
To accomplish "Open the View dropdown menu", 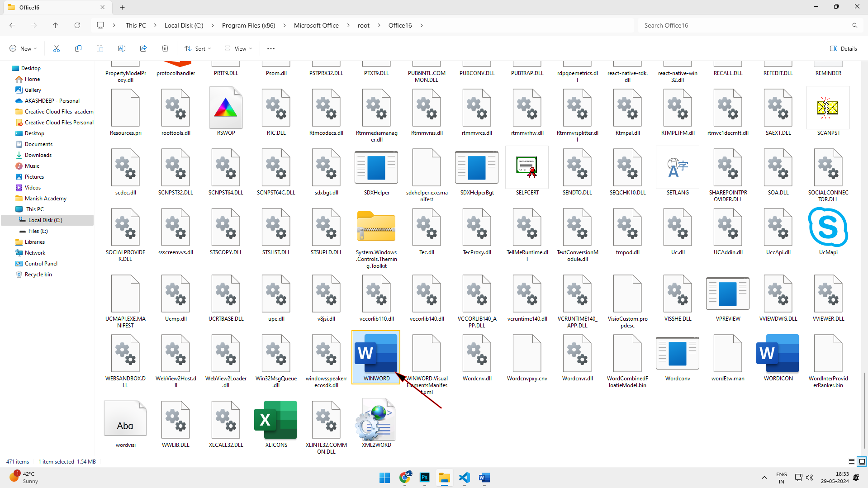I will pyautogui.click(x=238, y=48).
